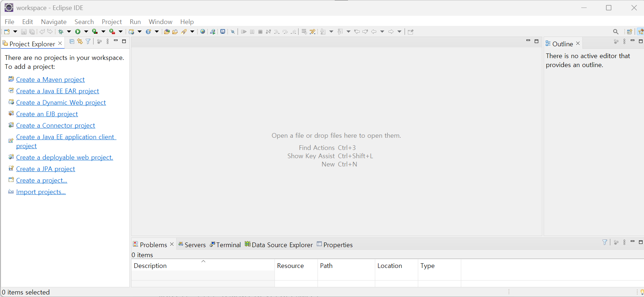Switch to the Properties tab
The width and height of the screenshot is (644, 297).
pyautogui.click(x=335, y=245)
